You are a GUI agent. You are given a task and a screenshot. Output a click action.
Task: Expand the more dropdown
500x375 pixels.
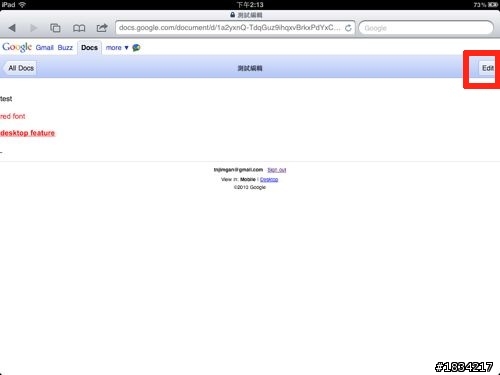117,48
